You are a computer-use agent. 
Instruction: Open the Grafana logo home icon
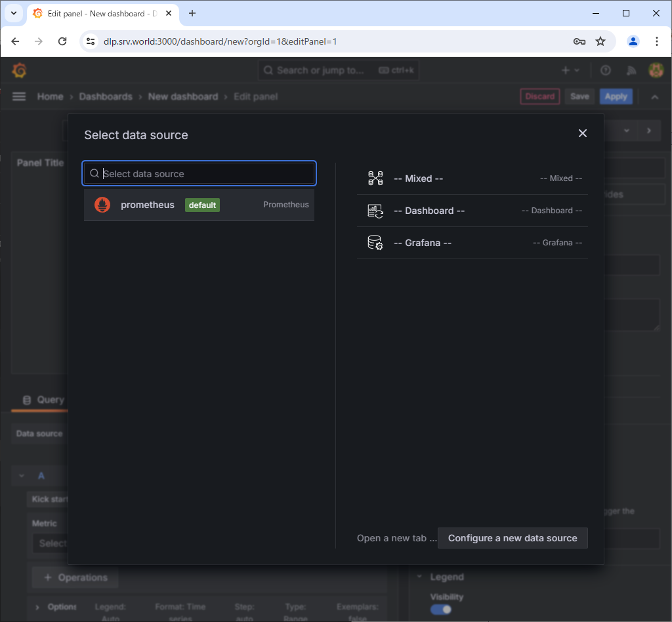click(19, 70)
